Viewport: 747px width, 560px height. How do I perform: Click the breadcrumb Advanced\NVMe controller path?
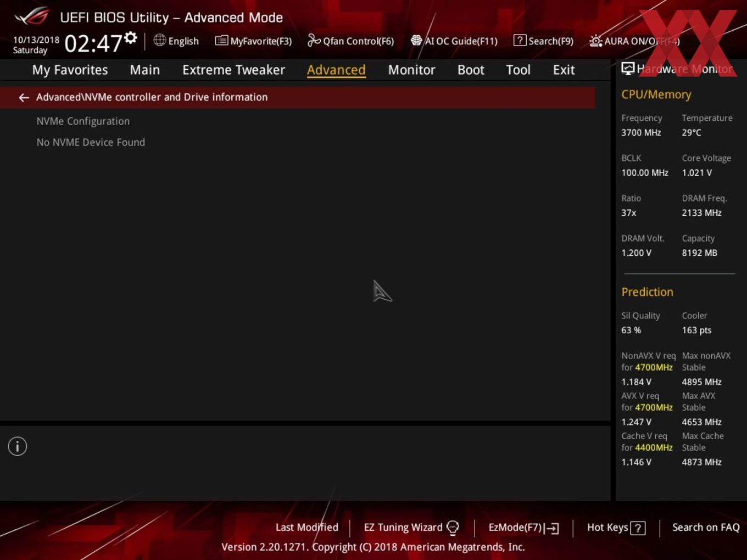pyautogui.click(x=152, y=97)
